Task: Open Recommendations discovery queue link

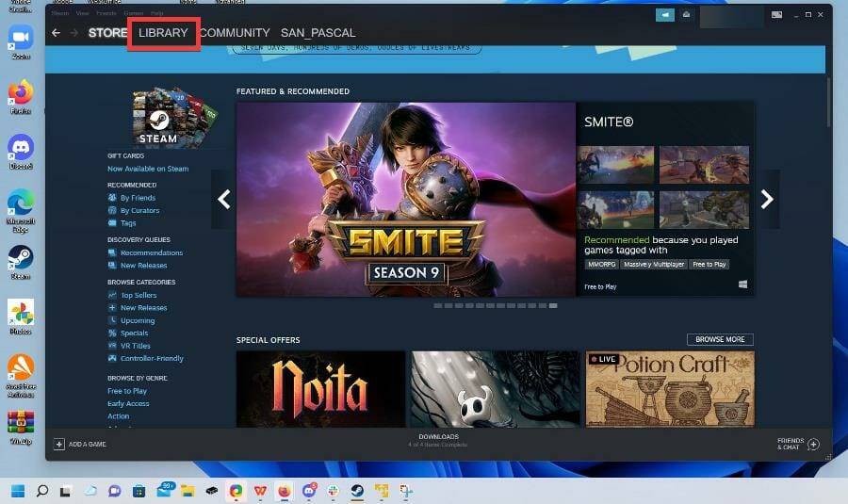Action: point(152,252)
